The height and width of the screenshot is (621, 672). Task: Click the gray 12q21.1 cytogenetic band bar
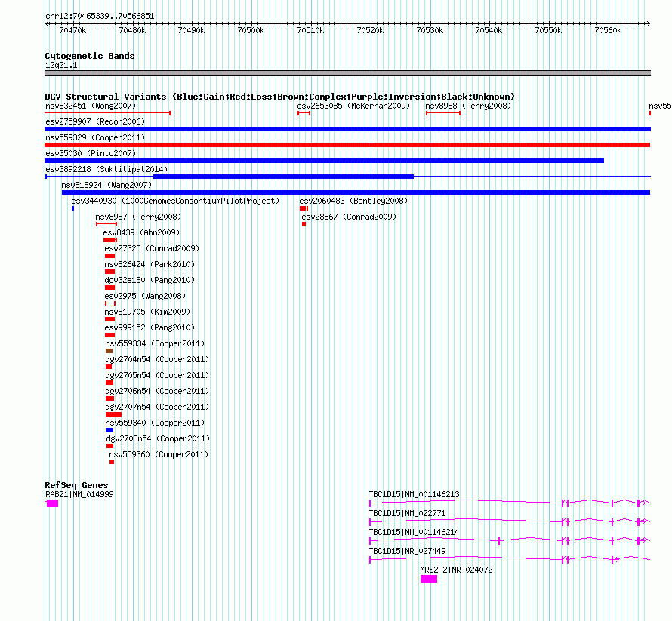[x=347, y=73]
